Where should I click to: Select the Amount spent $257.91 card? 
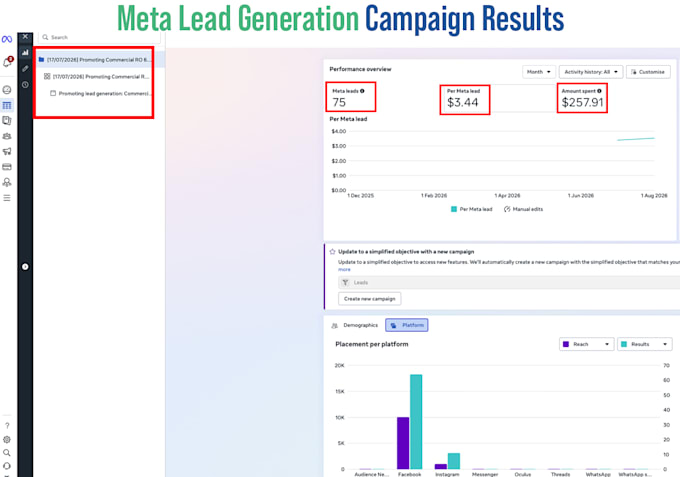coord(582,98)
